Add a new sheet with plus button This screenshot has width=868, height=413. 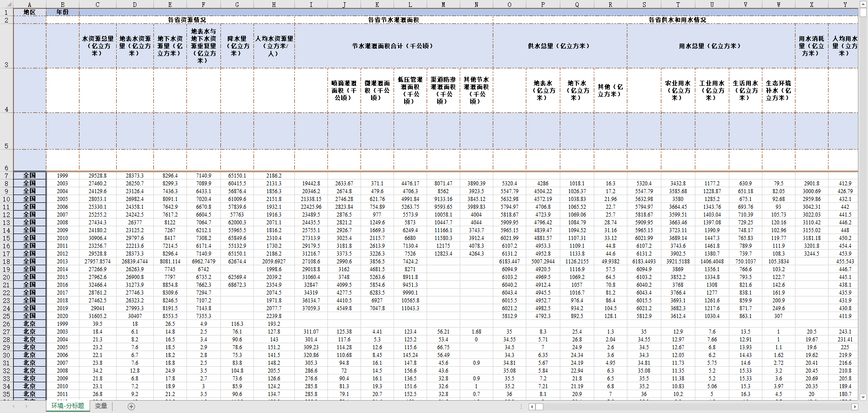pos(131,407)
